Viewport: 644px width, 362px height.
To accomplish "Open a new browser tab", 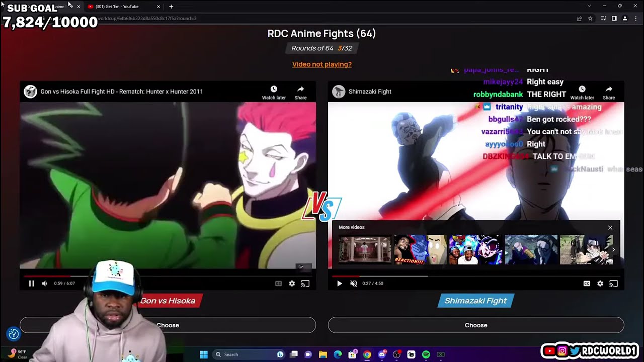I will click(x=171, y=7).
